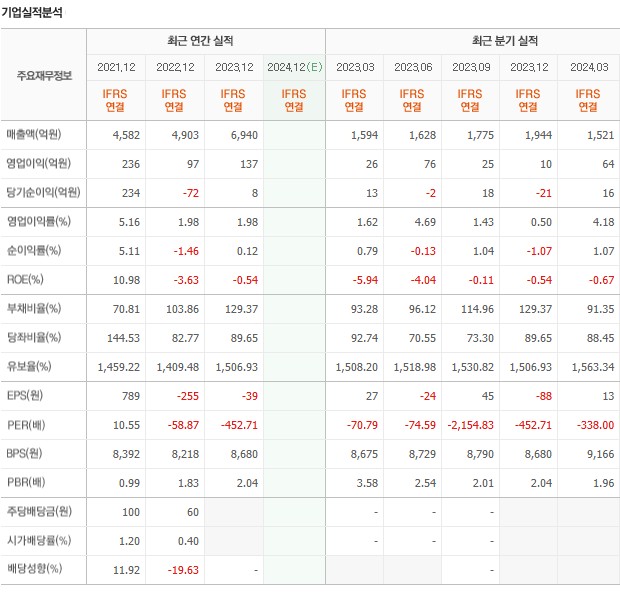Click the 유보율(%) row label
The width and height of the screenshot is (620, 592).
[29, 367]
